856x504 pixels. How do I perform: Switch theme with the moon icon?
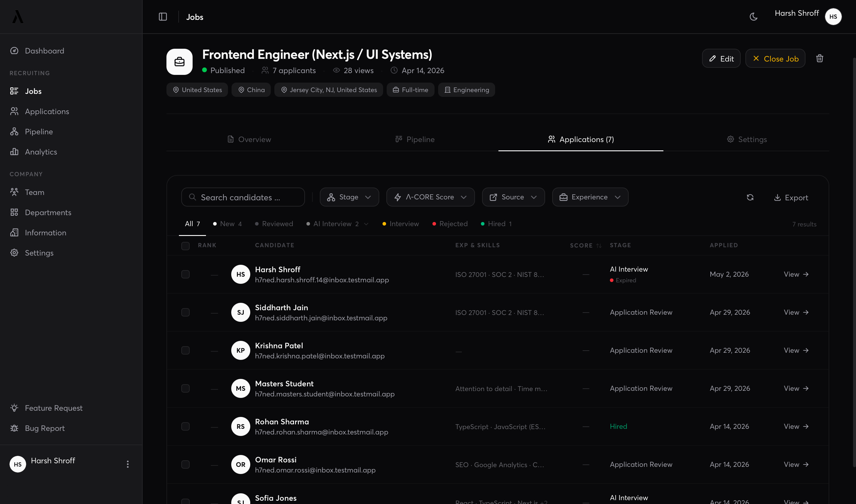tap(753, 17)
